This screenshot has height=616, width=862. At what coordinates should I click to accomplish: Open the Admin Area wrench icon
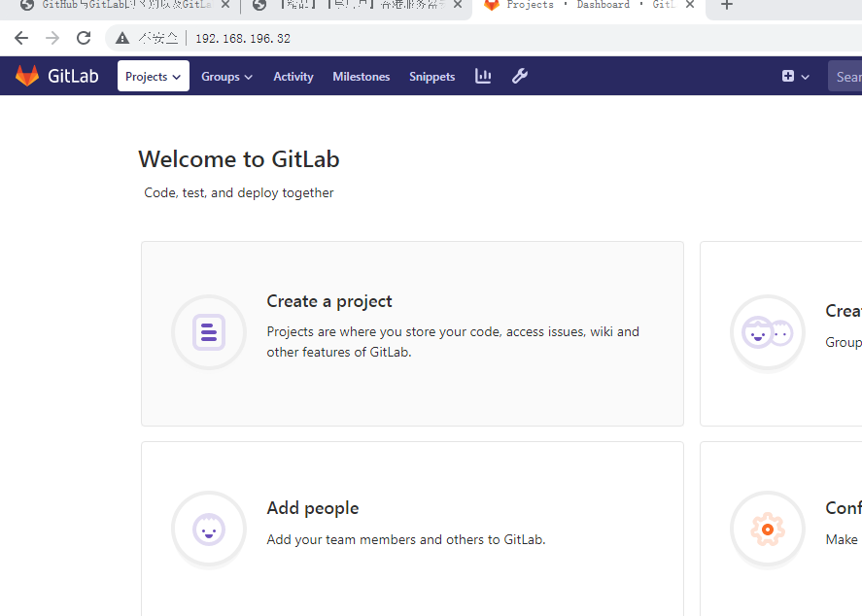[x=520, y=76]
